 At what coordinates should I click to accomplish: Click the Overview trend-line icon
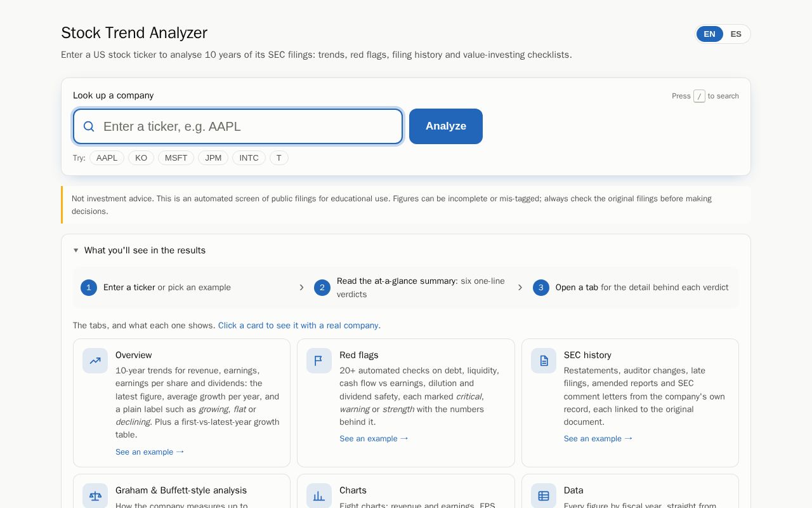[x=95, y=361]
